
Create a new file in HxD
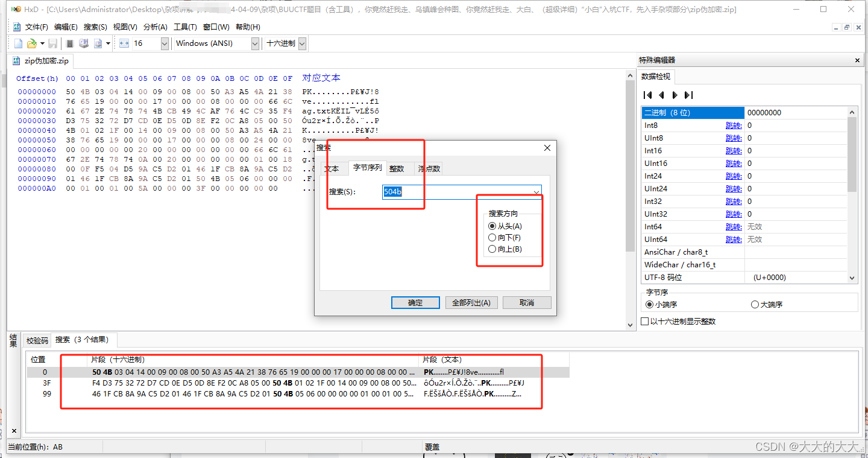pos(18,43)
